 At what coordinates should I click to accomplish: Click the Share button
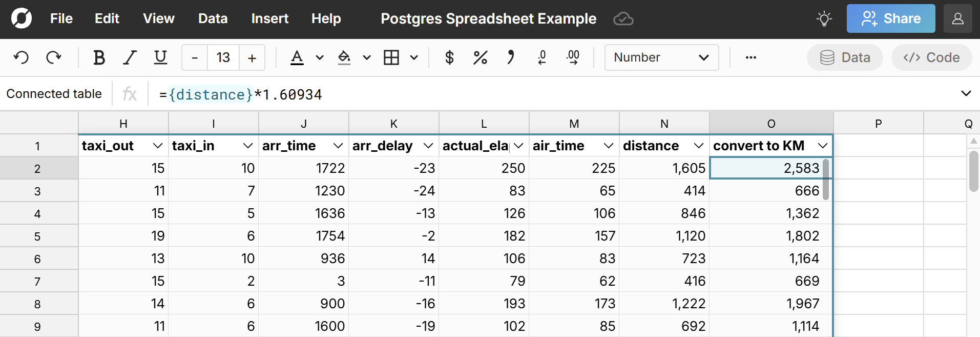point(890,19)
